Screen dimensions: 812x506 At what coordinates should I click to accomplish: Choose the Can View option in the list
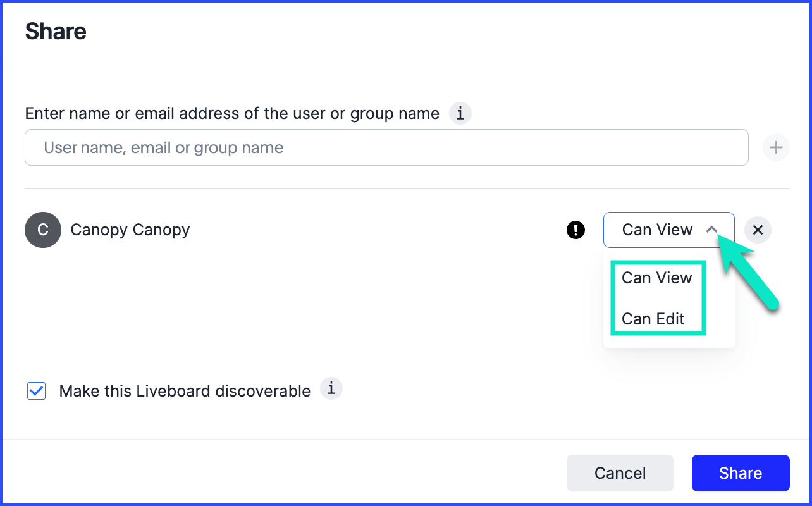(x=657, y=278)
